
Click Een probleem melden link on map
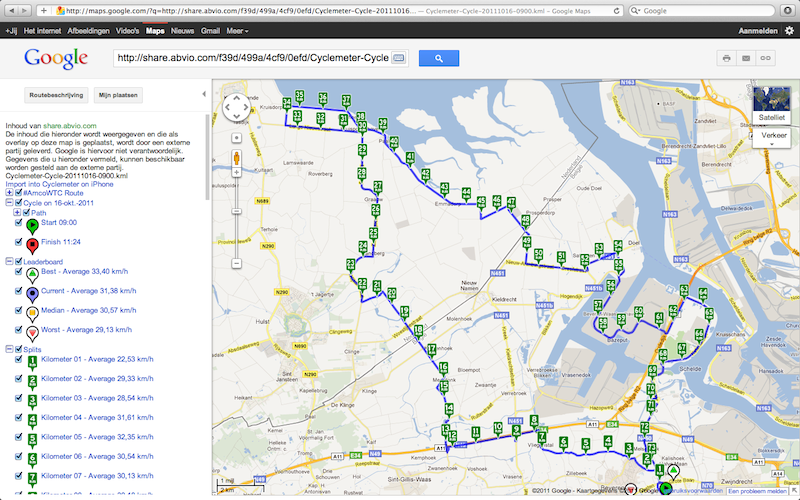pos(757,491)
